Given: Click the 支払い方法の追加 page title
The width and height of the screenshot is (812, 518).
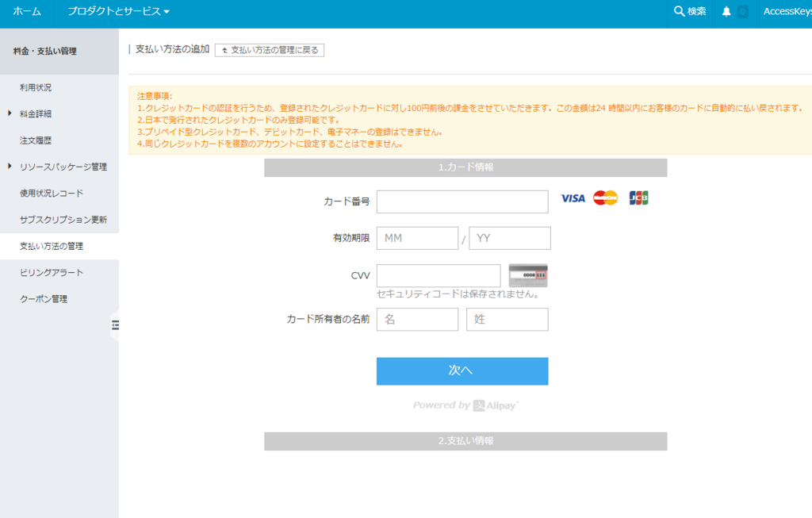Looking at the screenshot, I should (172, 49).
